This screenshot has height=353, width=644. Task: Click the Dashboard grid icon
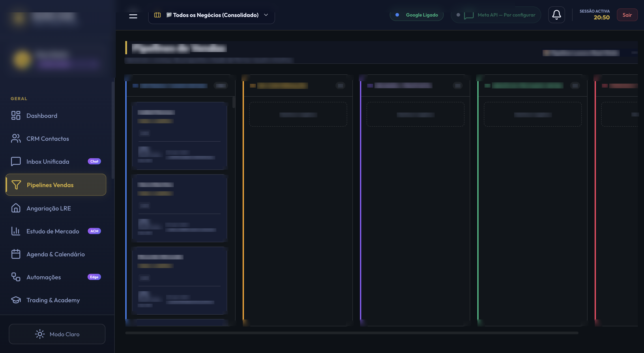pos(16,116)
